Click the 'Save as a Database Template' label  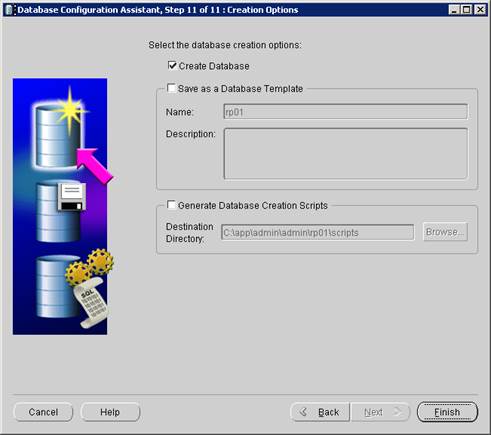point(240,89)
